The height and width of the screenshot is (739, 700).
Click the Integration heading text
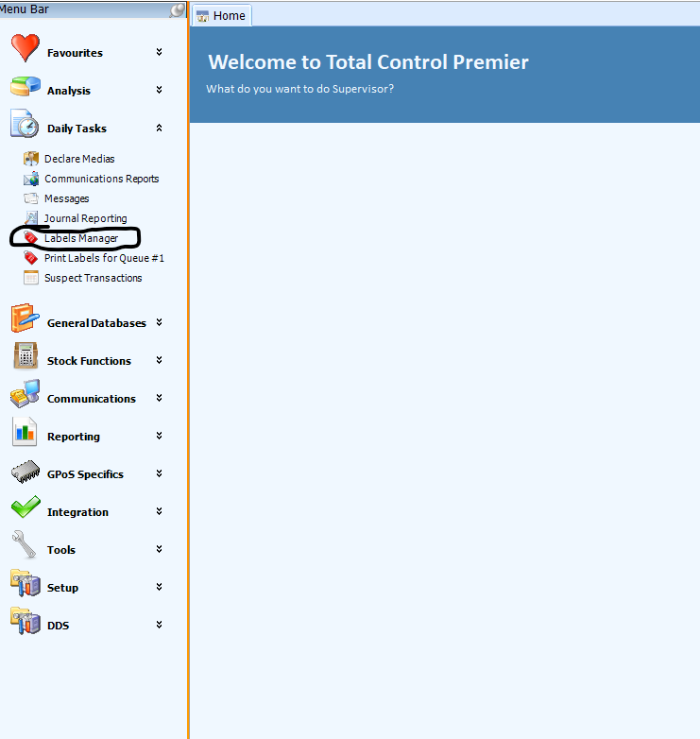click(x=77, y=512)
